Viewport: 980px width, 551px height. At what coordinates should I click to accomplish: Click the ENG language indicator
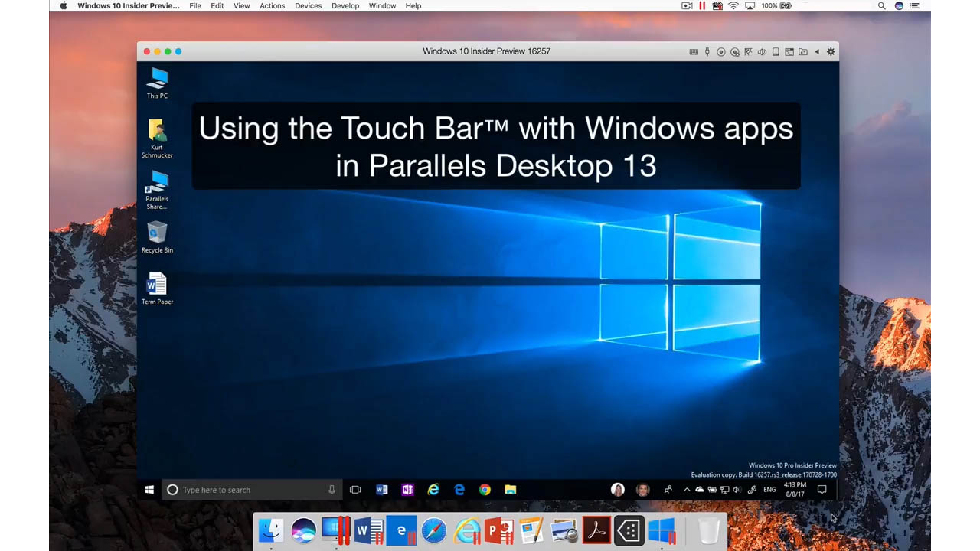[769, 490]
